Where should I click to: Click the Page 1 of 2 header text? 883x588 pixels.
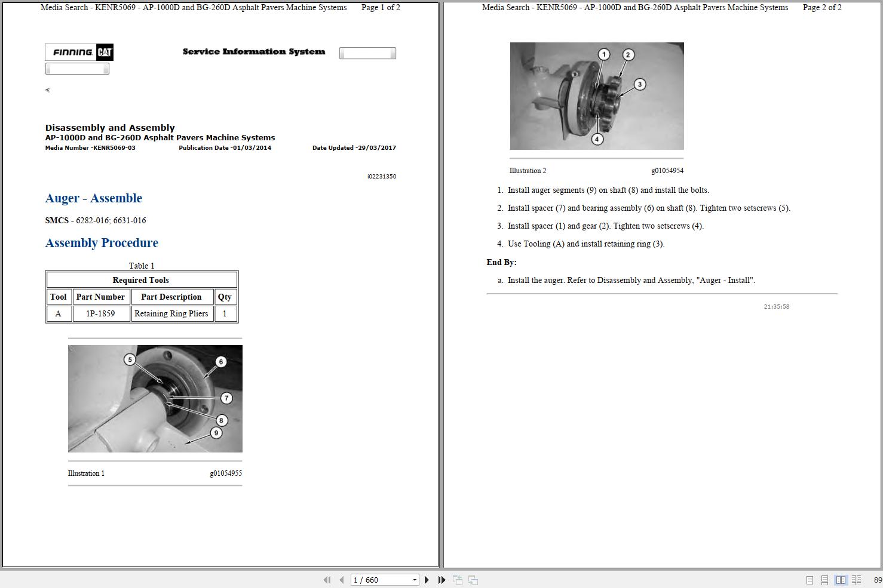coord(381,8)
